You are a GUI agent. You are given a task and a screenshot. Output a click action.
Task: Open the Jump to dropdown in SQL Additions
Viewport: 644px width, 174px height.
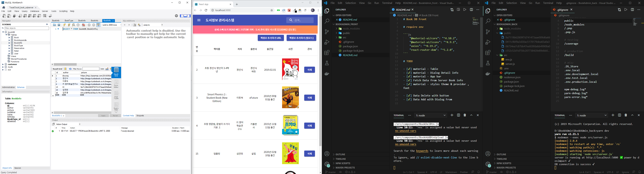(x=153, y=25)
